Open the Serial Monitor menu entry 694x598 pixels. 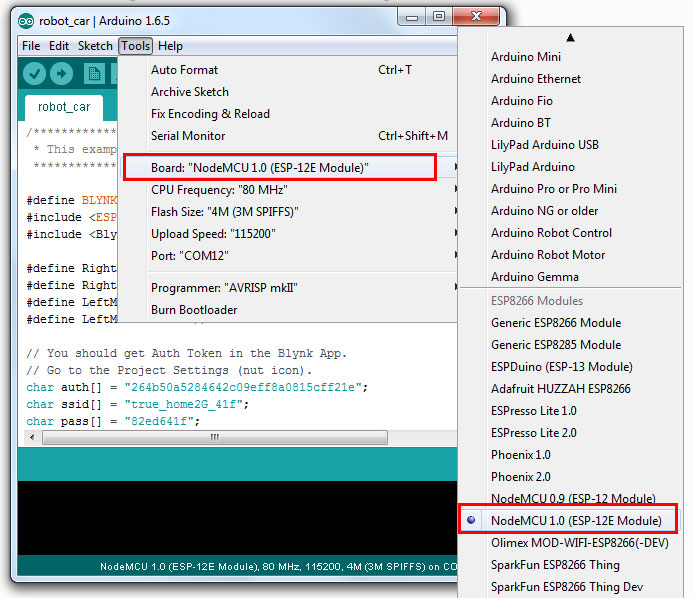click(289, 136)
